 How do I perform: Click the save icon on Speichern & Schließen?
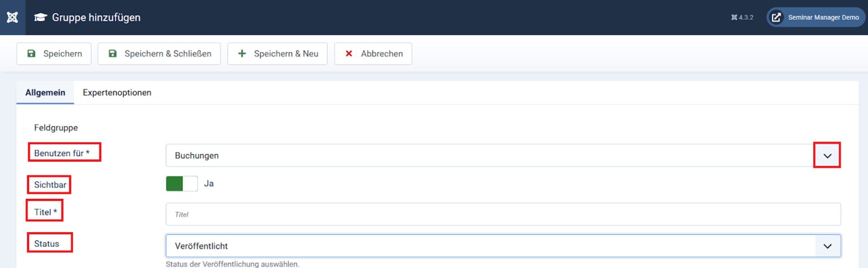[112, 54]
